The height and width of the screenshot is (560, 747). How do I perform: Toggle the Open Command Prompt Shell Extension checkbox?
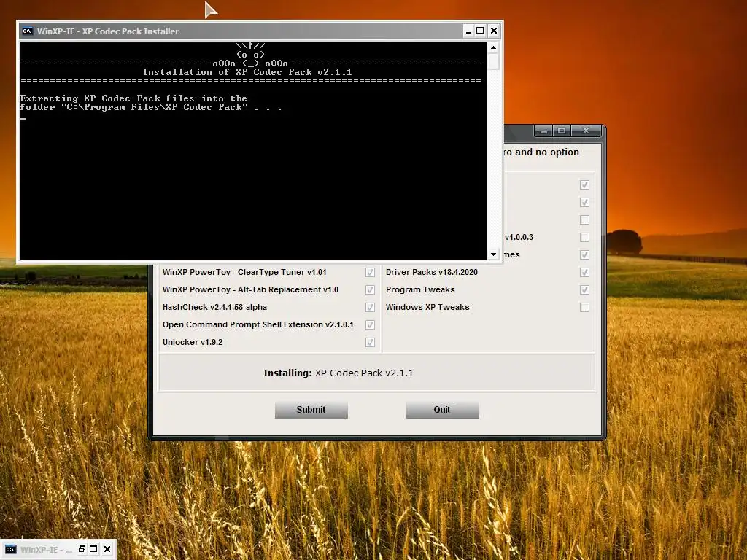370,324
